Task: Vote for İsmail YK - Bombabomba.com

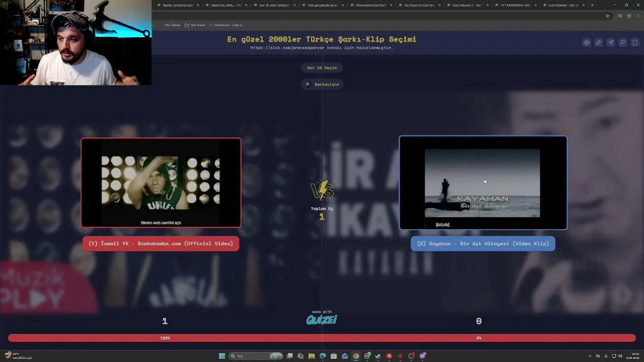Action: (160, 243)
